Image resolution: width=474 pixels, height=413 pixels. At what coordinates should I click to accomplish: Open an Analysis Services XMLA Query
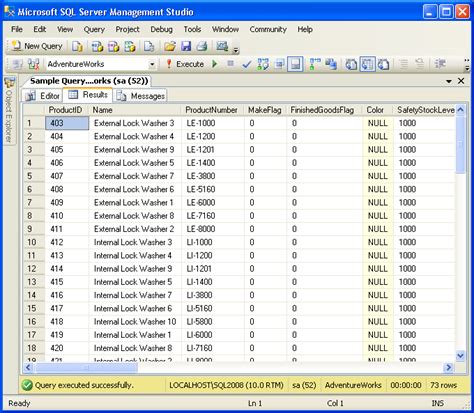click(x=130, y=47)
